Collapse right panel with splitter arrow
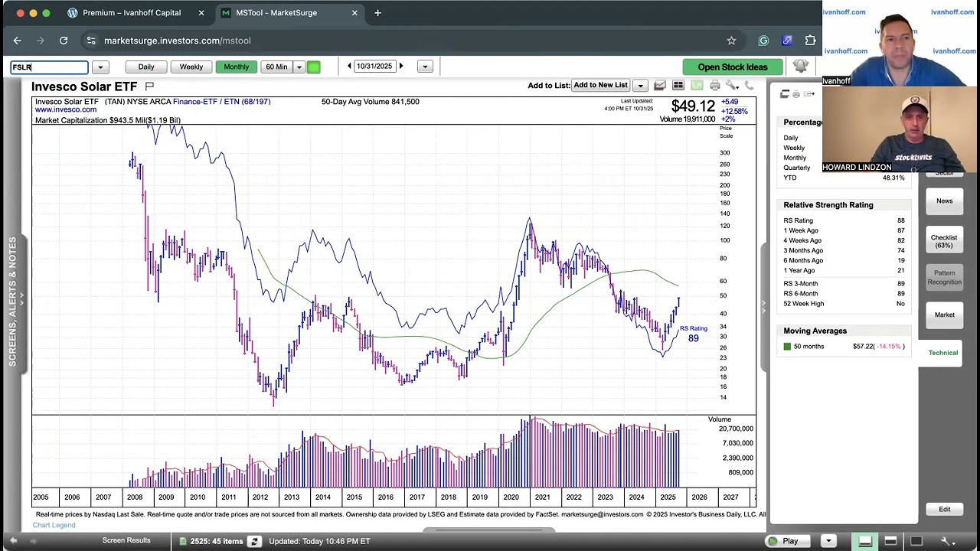980x551 pixels. [763, 305]
